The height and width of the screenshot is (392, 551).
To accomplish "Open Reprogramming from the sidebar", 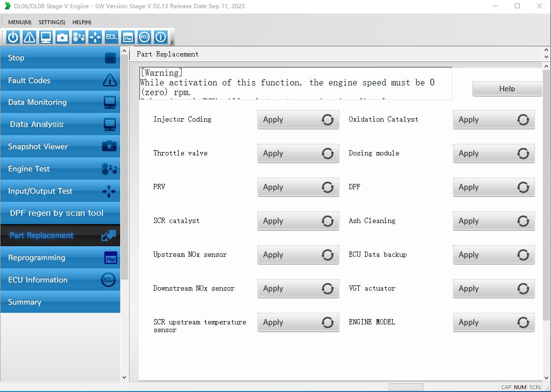I will click(60, 258).
